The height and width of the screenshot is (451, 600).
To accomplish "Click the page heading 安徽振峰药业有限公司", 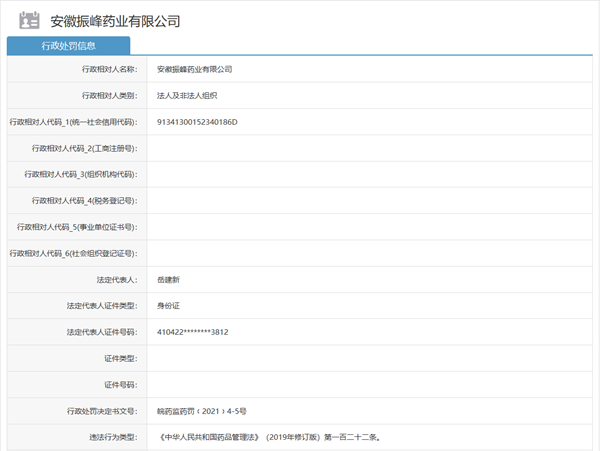I will [115, 21].
